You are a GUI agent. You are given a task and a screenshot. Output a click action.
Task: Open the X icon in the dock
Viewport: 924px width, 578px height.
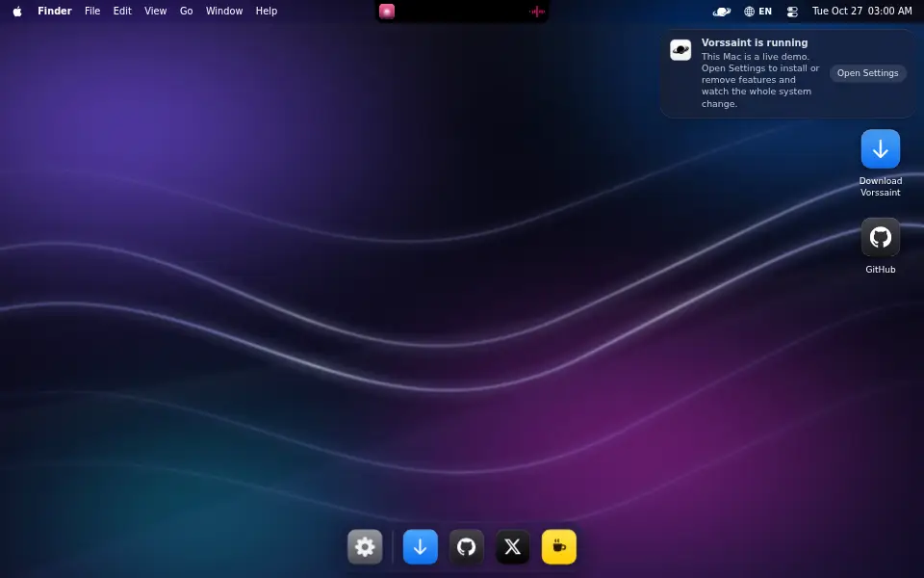513,547
